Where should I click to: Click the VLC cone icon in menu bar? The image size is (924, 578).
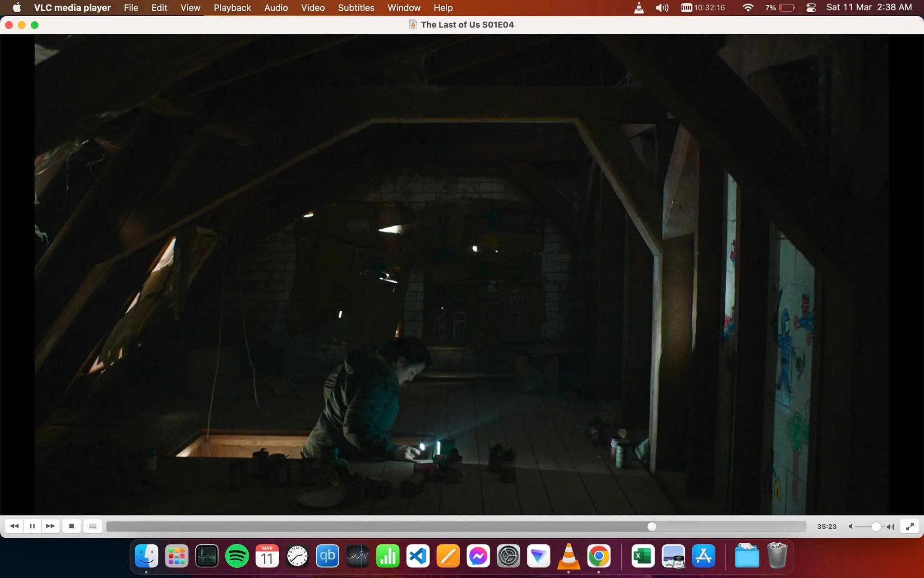639,8
